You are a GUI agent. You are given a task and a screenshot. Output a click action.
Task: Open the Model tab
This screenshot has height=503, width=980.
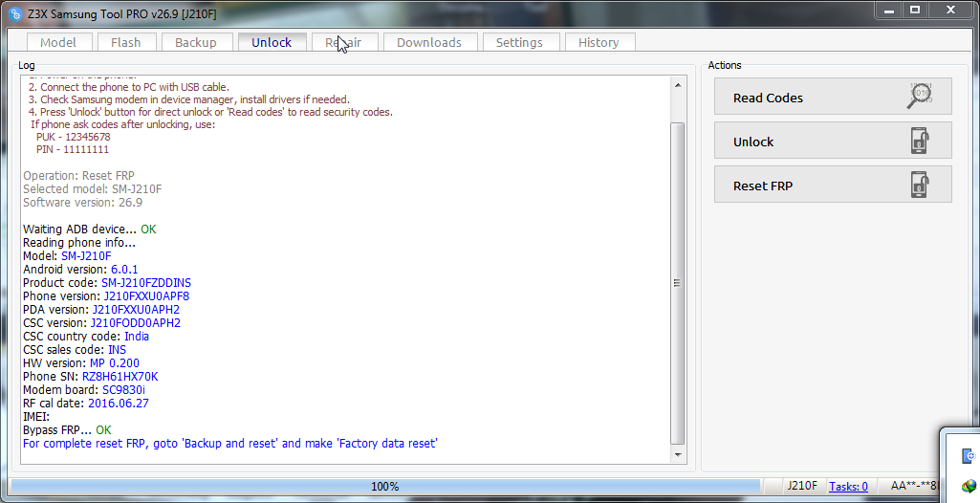click(x=58, y=42)
